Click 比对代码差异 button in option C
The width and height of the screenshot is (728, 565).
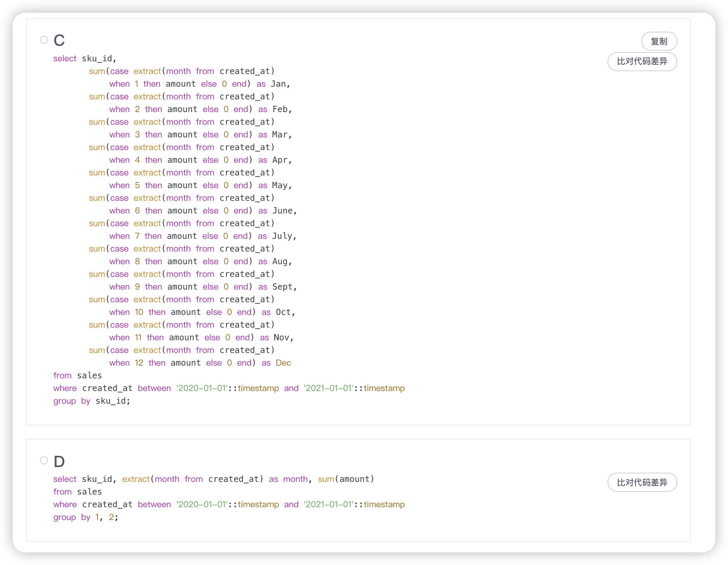pyautogui.click(x=642, y=62)
